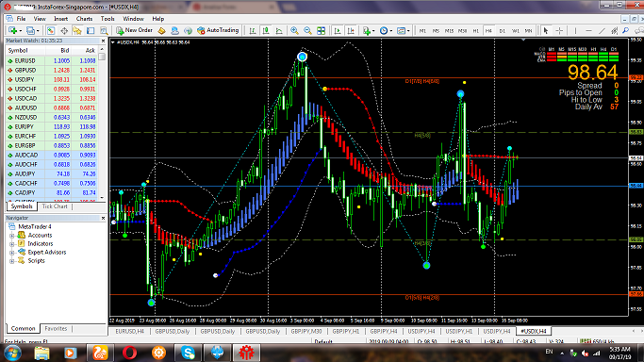Open the Tools menu

click(x=107, y=19)
